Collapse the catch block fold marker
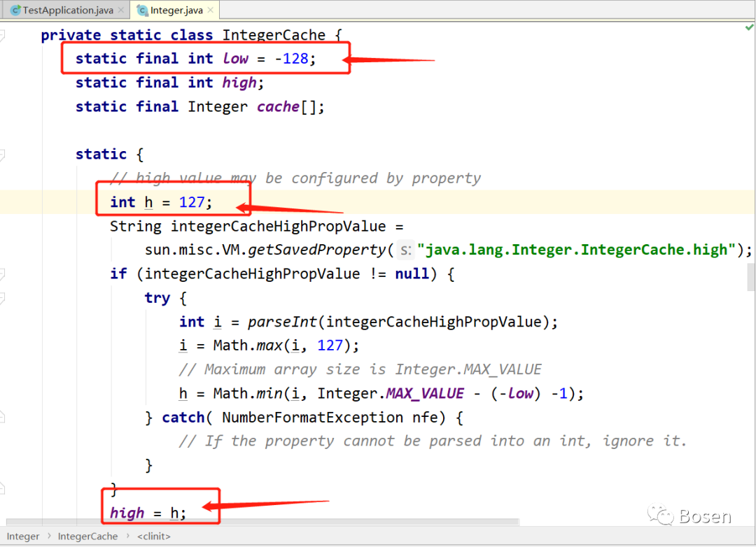 pos(2,418)
